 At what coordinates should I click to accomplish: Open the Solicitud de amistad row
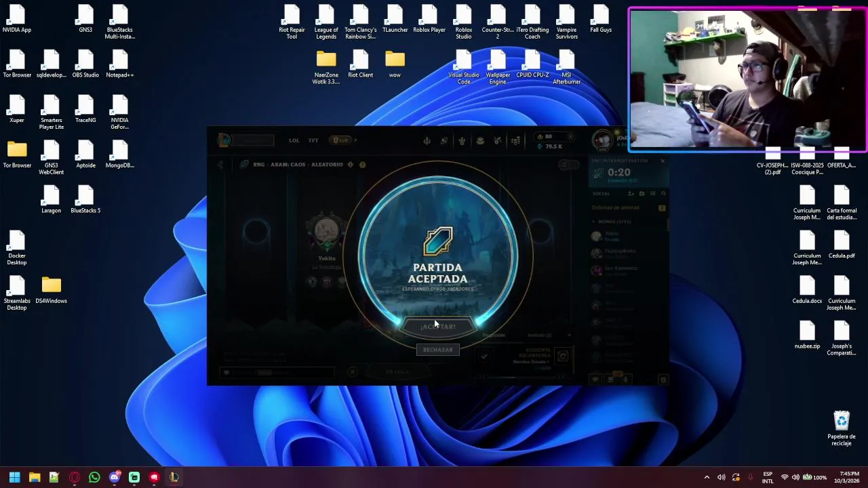[x=629, y=208]
